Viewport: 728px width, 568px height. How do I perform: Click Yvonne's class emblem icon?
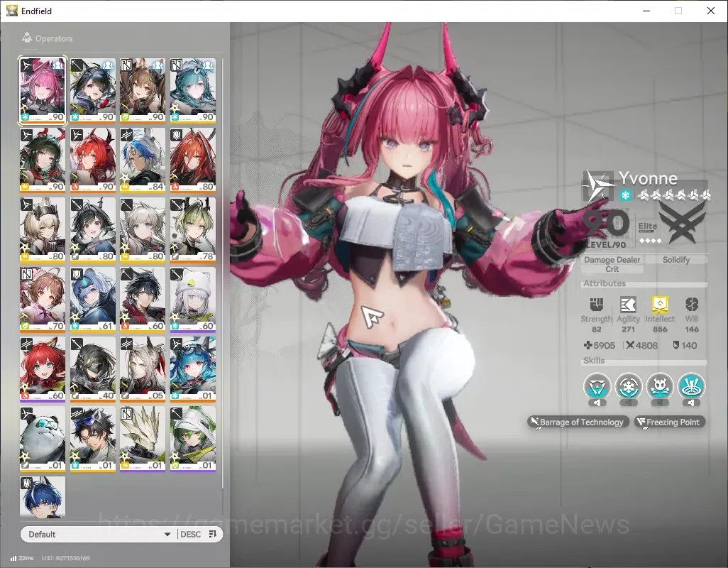(597, 185)
